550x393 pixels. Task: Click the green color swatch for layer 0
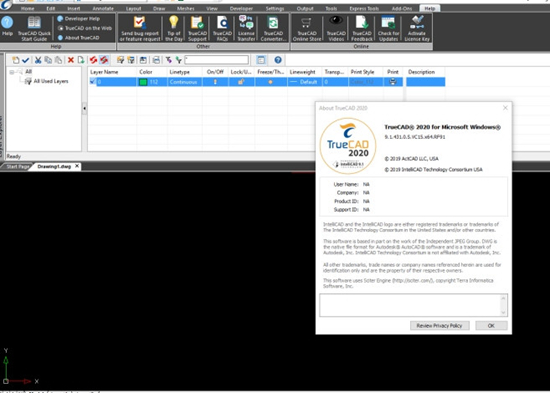pyautogui.click(x=143, y=82)
